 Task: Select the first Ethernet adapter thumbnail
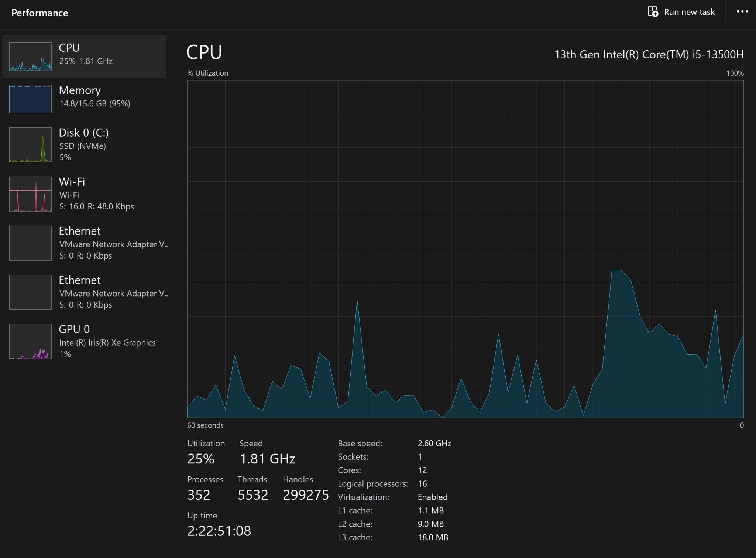click(30, 243)
